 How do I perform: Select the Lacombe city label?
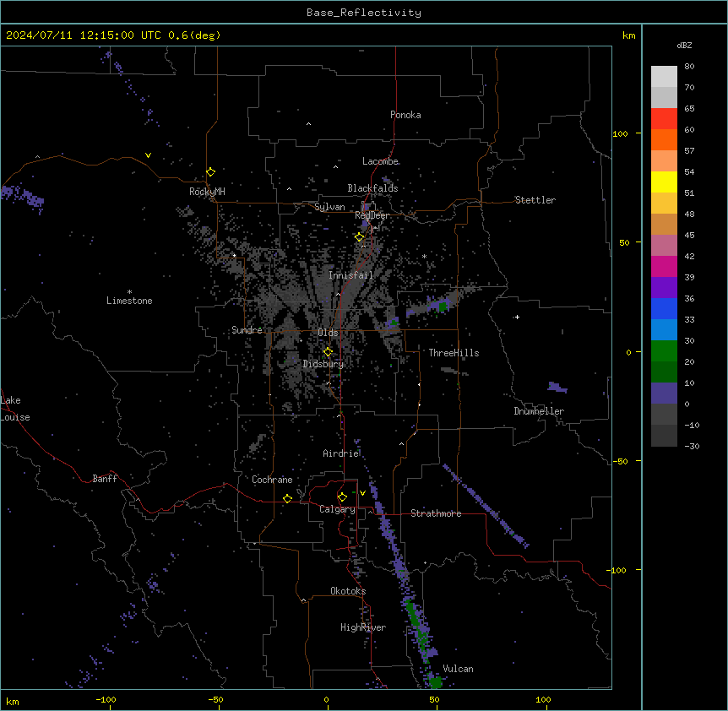380,161
